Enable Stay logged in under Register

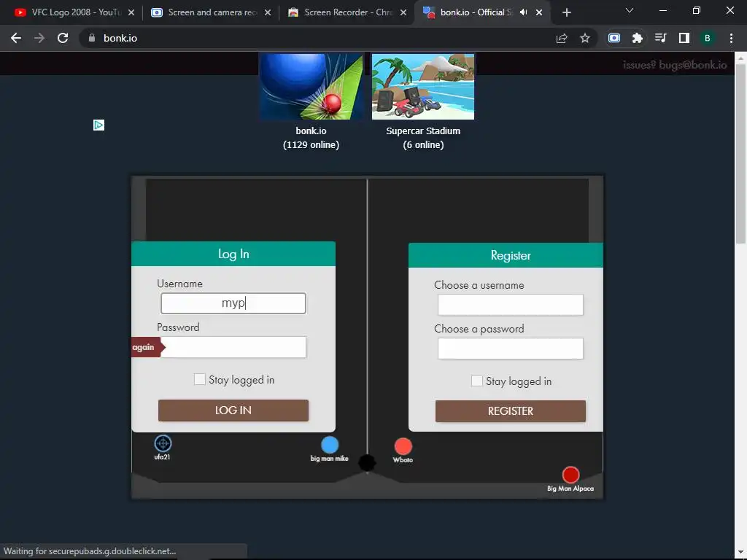tap(477, 381)
